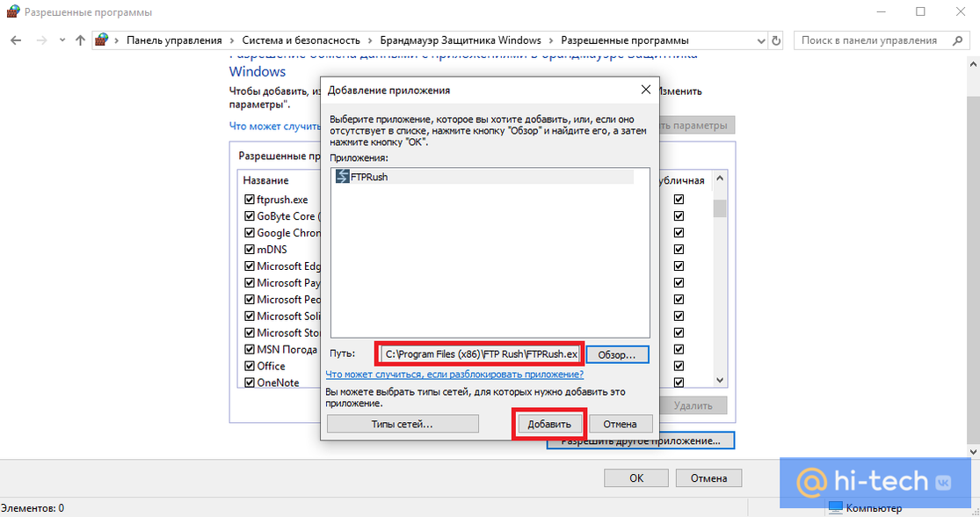Viewport: 980px width, 517px height.
Task: Click the Обзор... browse button
Action: [616, 354]
